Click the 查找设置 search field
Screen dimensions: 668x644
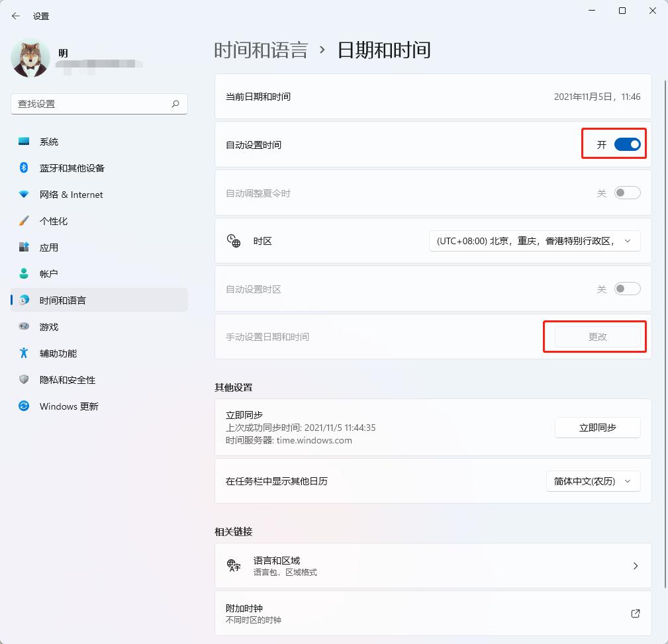(99, 104)
